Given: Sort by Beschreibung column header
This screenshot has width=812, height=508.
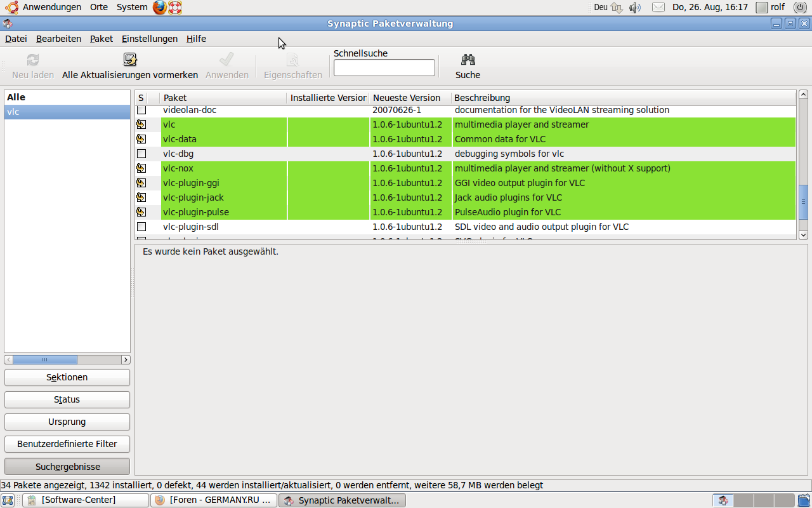Looking at the screenshot, I should [624, 98].
